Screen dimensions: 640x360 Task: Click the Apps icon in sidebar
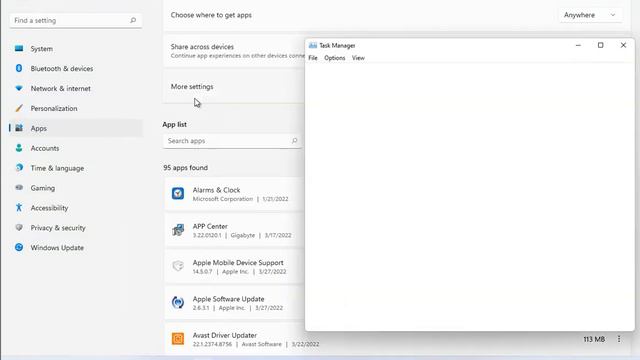[x=19, y=128]
